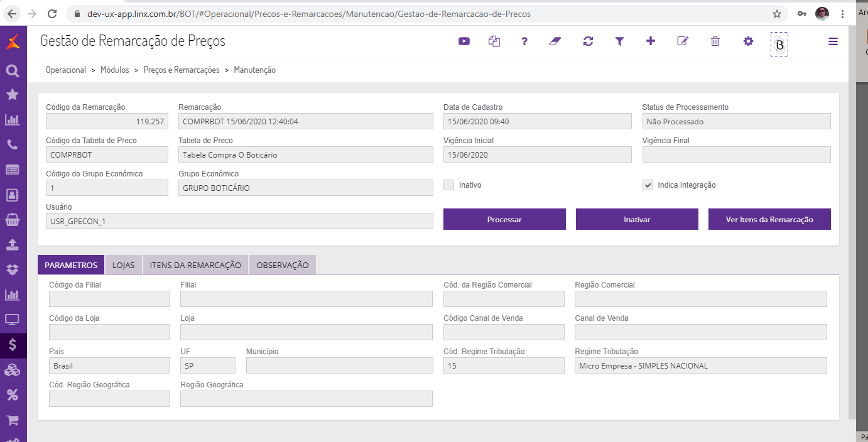The width and height of the screenshot is (868, 442).
Task: Open the Chrome three-dot menu
Action: (843, 14)
